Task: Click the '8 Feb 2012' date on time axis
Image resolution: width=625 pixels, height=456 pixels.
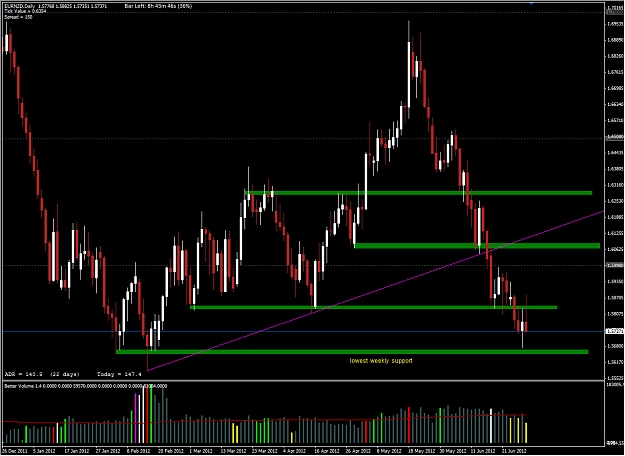Action: coord(138,451)
